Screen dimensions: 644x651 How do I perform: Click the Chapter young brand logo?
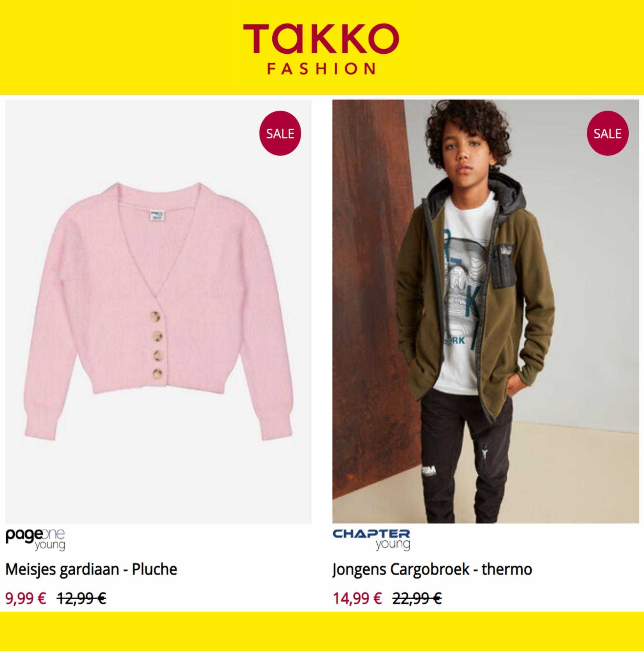pyautogui.click(x=372, y=540)
